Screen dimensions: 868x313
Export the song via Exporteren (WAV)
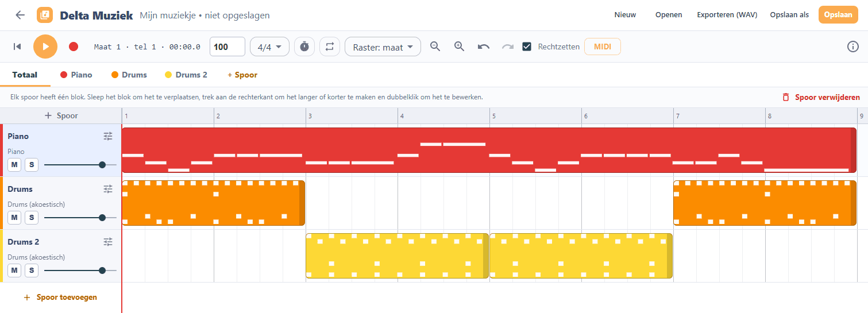click(x=727, y=15)
